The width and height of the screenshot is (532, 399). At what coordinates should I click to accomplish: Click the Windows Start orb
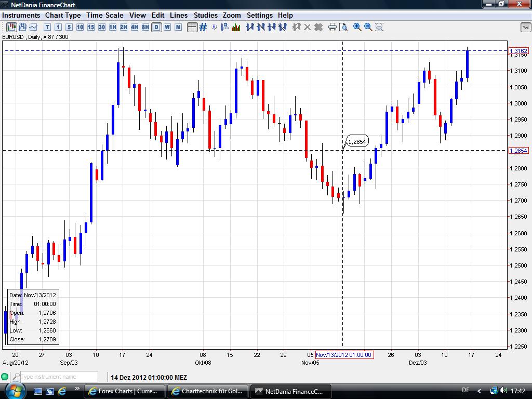15,391
